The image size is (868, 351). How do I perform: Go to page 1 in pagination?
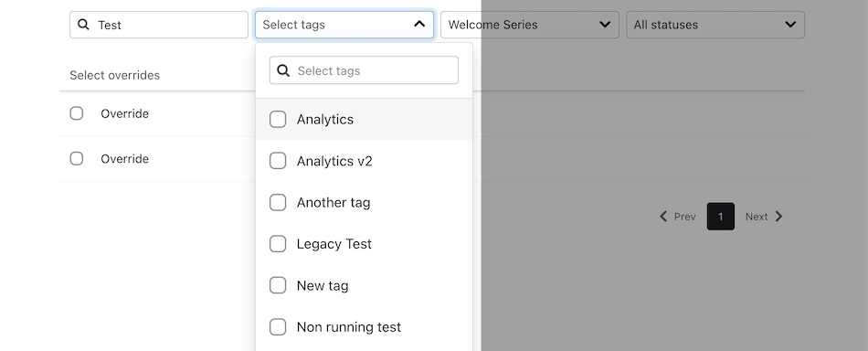pyautogui.click(x=721, y=217)
